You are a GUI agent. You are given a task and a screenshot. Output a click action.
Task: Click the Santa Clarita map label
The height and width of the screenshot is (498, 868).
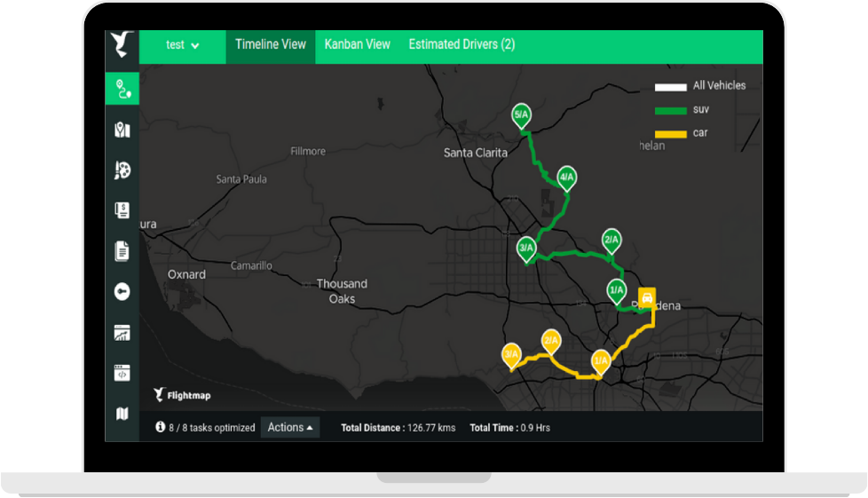point(476,153)
